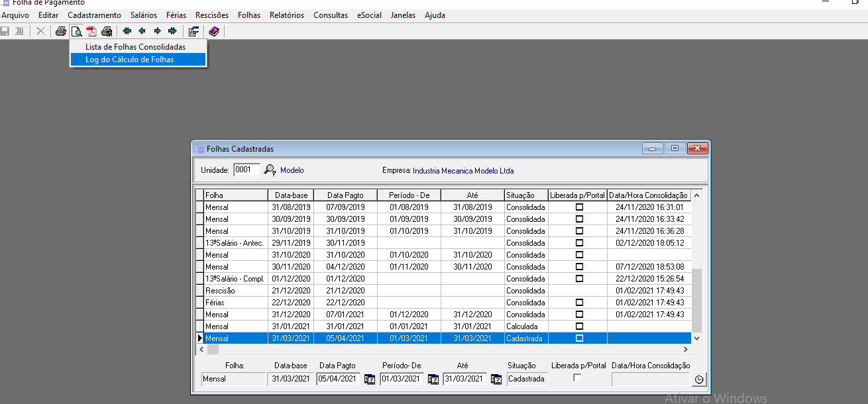Click the magnifier search icon beside Unidade
This screenshot has width=868, height=404.
click(x=270, y=170)
